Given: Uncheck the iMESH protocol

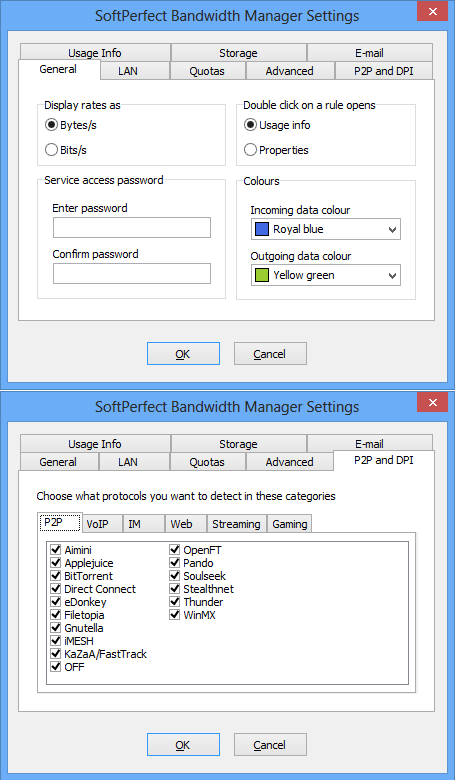Looking at the screenshot, I should (x=56, y=641).
